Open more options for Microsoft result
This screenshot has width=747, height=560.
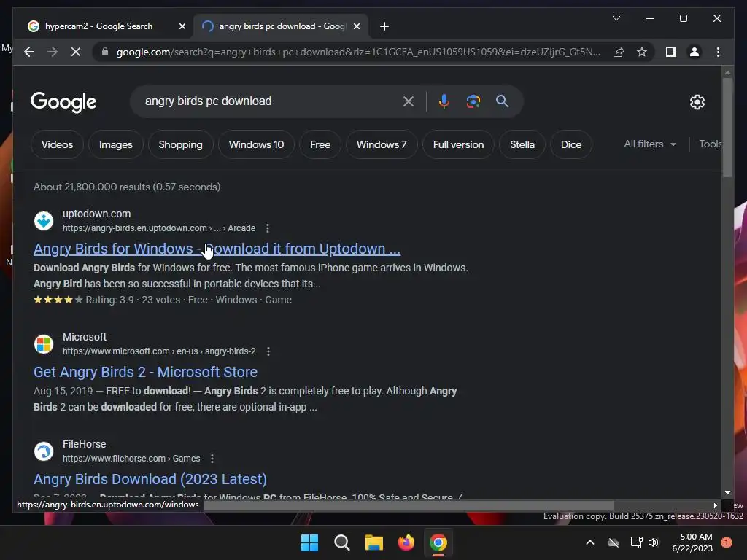pos(268,351)
